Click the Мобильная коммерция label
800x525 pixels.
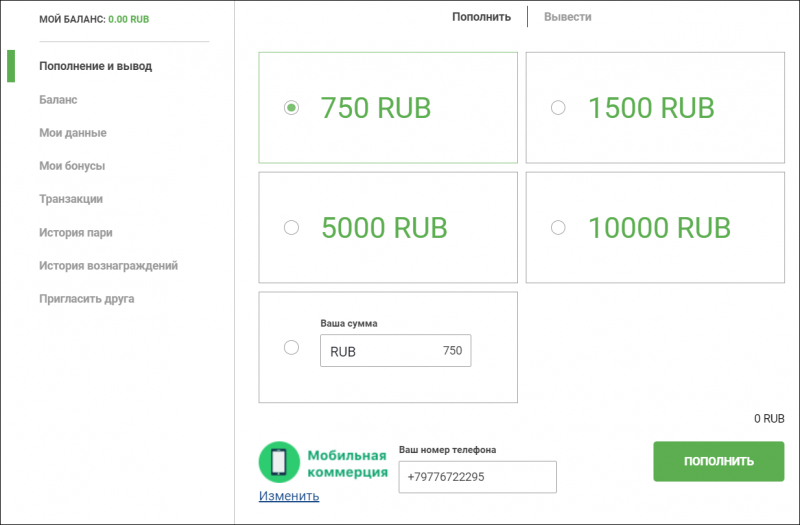(347, 464)
